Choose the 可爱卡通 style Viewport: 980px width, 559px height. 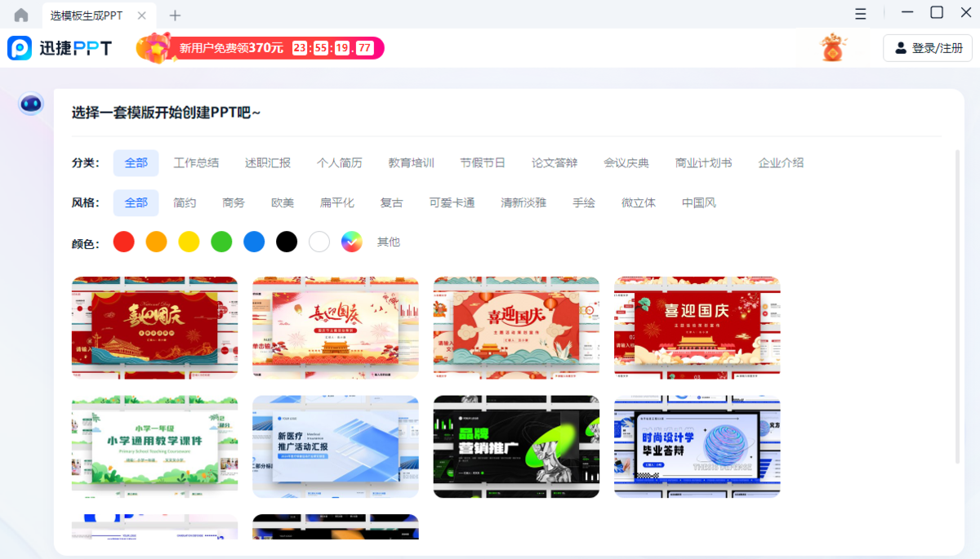[452, 202]
